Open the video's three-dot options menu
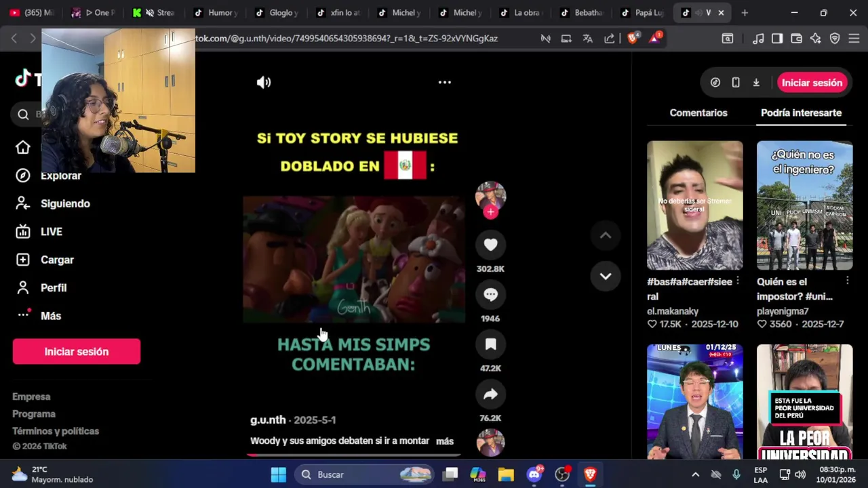Image resolution: width=868 pixels, height=488 pixels. click(445, 82)
